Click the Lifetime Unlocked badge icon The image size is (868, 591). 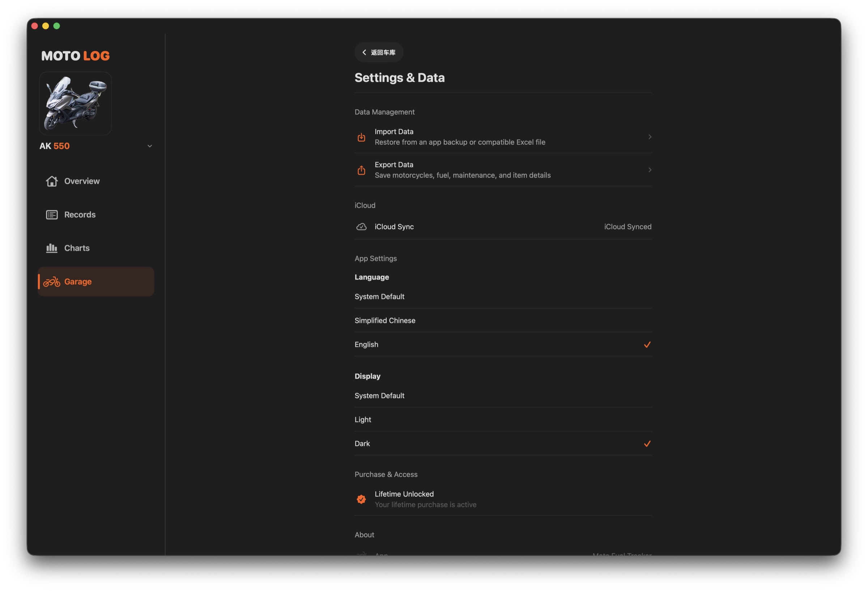(x=361, y=499)
